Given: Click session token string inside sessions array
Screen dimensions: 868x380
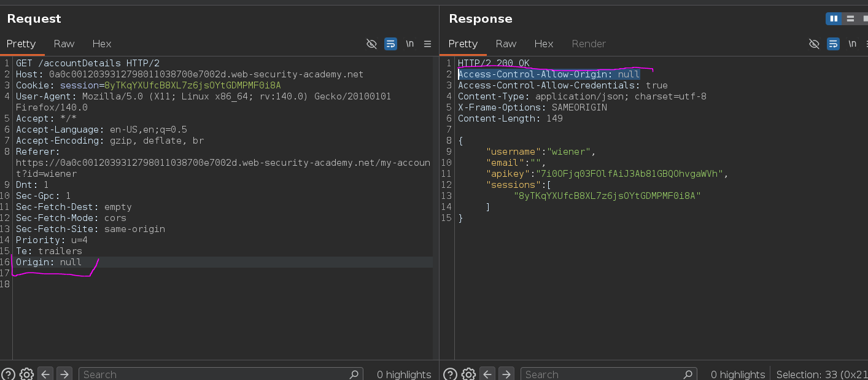Looking at the screenshot, I should pos(607,196).
